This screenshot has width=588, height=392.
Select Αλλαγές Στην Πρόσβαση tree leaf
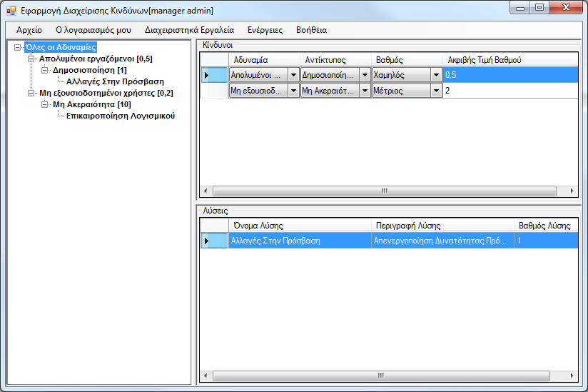coord(115,81)
